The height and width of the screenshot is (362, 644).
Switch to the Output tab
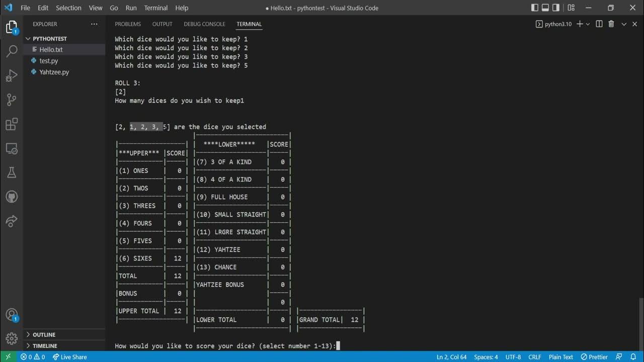[x=163, y=24]
